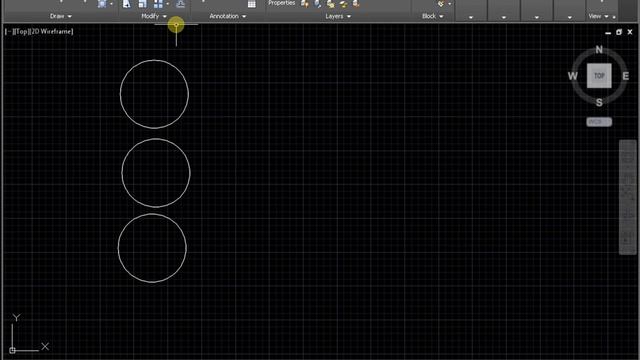Image resolution: width=640 pixels, height=360 pixels.
Task: Click the scale icon in Modify panel
Action: [x=142, y=4]
